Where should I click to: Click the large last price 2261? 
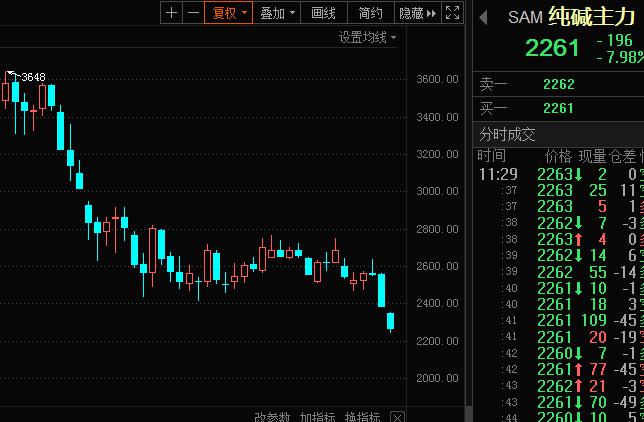552,48
